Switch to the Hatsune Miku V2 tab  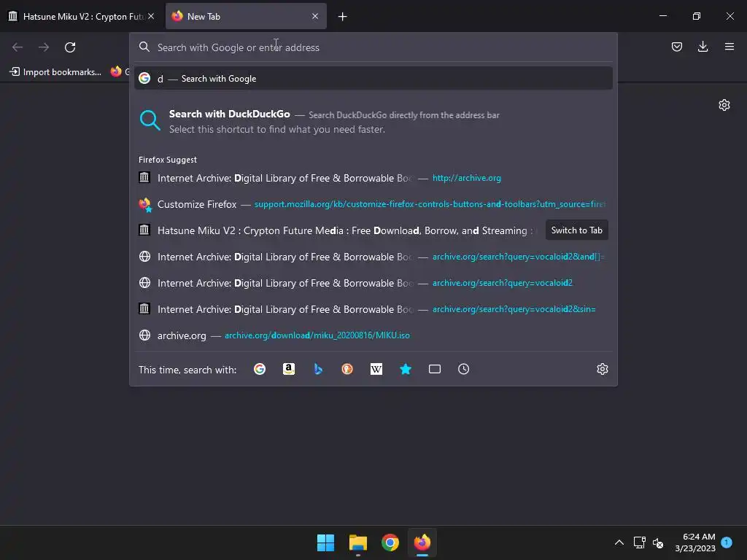pyautogui.click(x=82, y=16)
